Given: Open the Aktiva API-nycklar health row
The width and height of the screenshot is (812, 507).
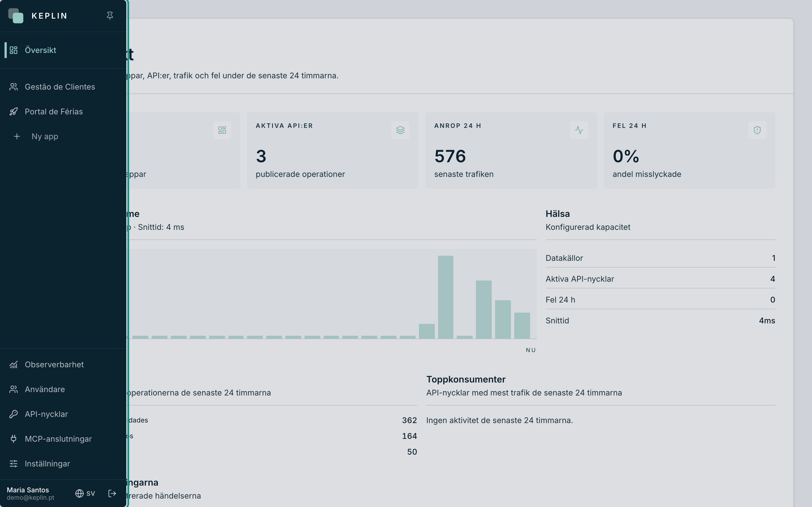Looking at the screenshot, I should tap(660, 279).
